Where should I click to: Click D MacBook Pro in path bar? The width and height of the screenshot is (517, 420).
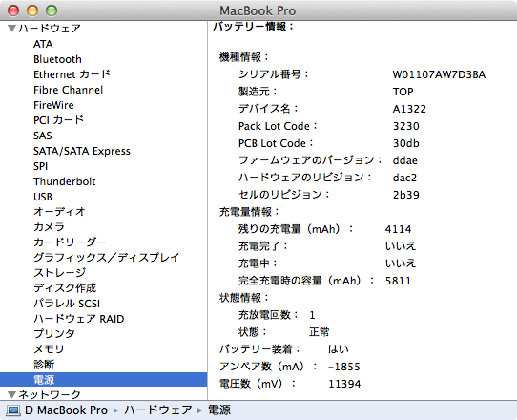coord(66,410)
